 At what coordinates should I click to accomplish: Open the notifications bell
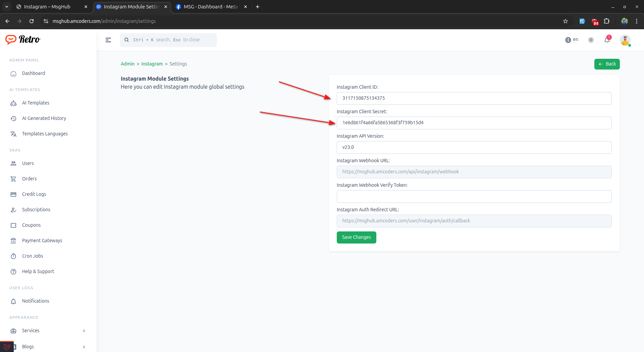pyautogui.click(x=607, y=40)
